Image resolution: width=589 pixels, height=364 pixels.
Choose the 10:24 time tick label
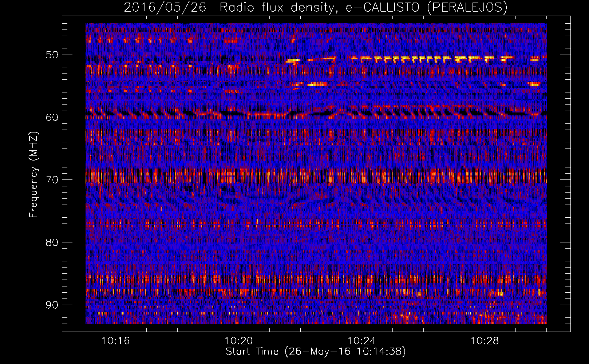[x=362, y=341]
